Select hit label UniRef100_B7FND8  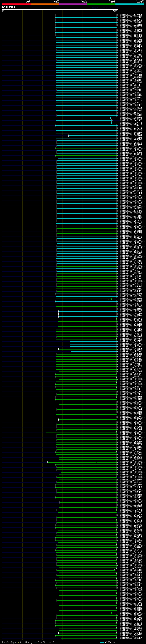(131, 17)
